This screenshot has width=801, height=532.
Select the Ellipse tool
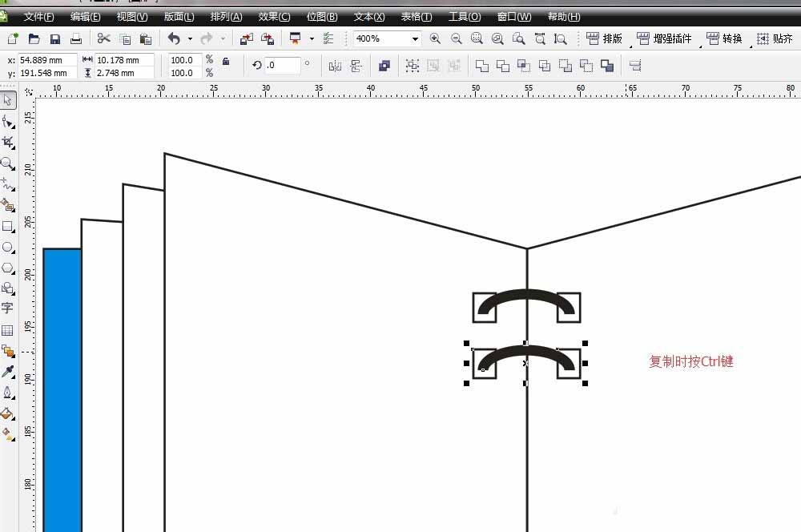pyautogui.click(x=7, y=248)
